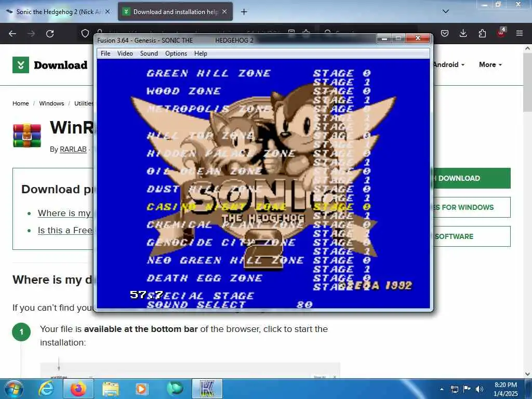This screenshot has width=532, height=399.
Task: Close the Sonic the Hedgehog 2 tab
Action: [x=107, y=11]
